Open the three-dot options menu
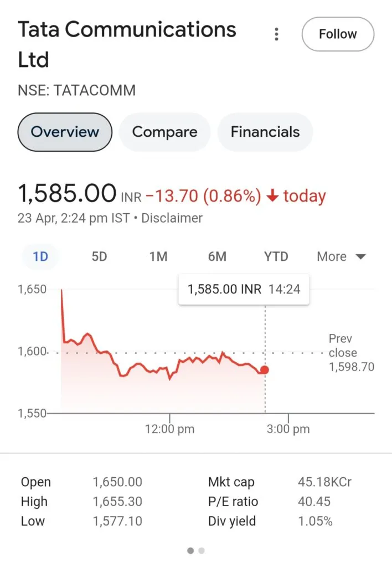 [x=277, y=34]
